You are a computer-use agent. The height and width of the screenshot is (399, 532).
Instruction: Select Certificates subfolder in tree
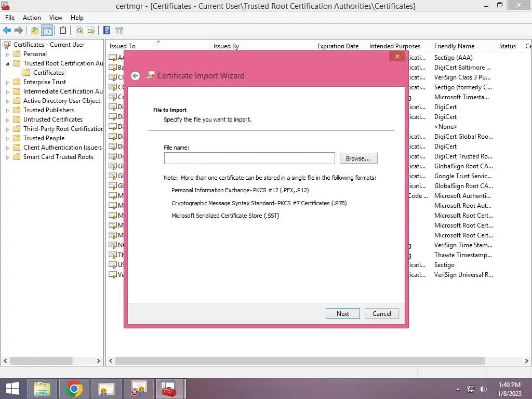48,73
